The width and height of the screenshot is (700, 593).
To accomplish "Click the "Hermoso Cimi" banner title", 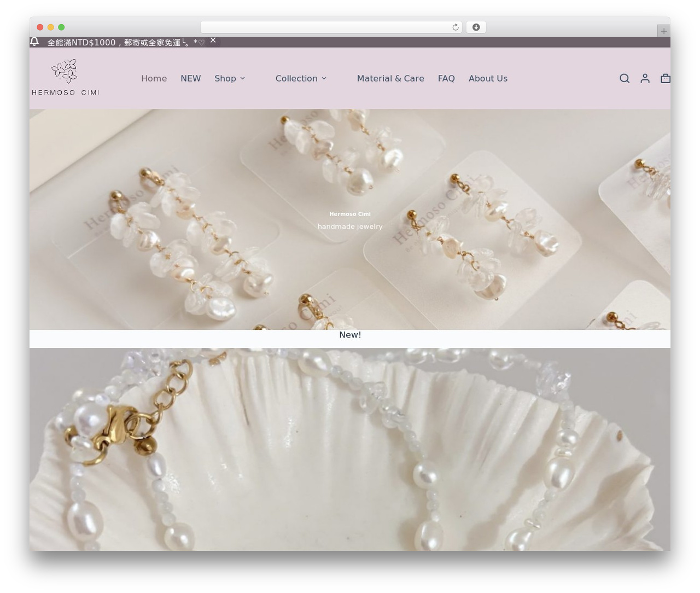I will [350, 214].
